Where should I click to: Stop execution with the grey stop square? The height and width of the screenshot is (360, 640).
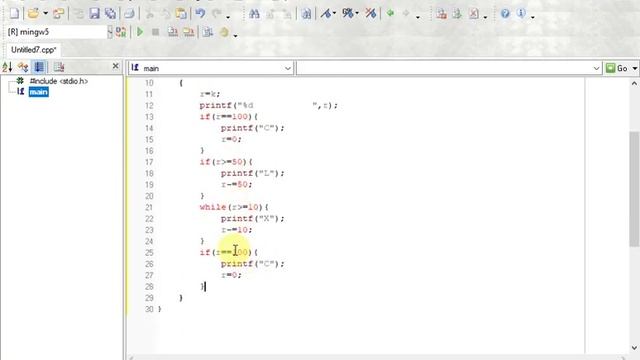point(156,32)
